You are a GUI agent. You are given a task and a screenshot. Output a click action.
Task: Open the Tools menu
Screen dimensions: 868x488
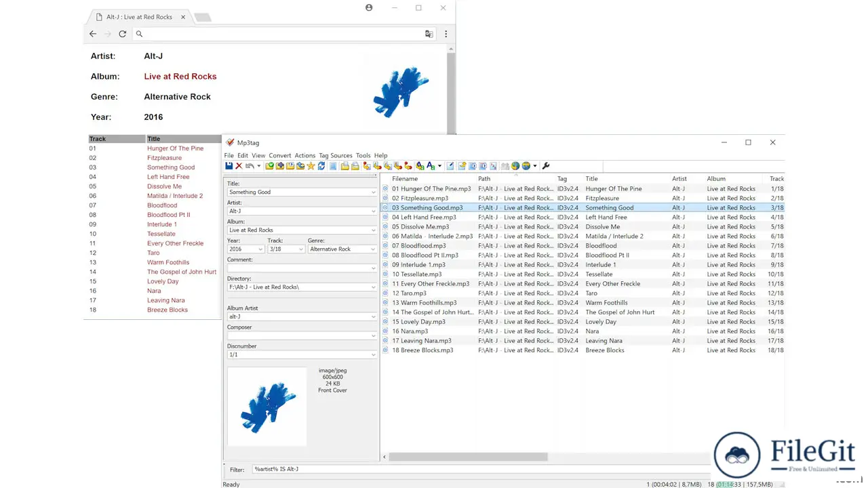tap(363, 155)
